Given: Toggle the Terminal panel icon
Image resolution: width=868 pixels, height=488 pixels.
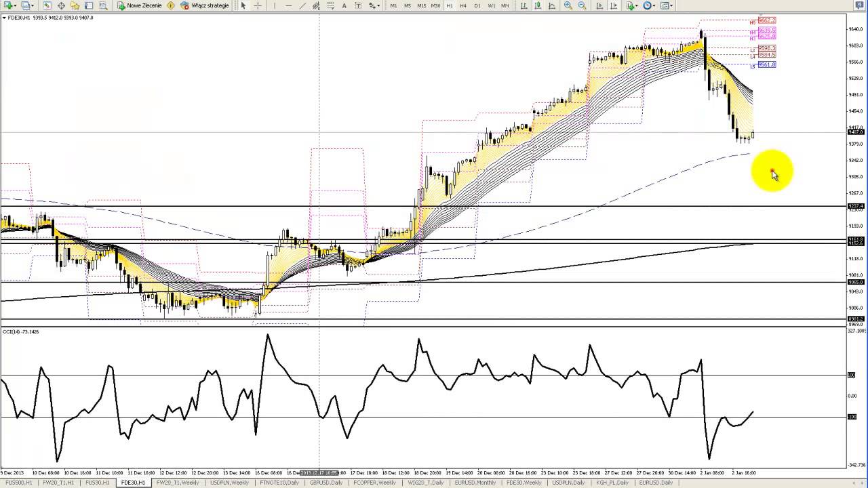Looking at the screenshot, I should (89, 5).
